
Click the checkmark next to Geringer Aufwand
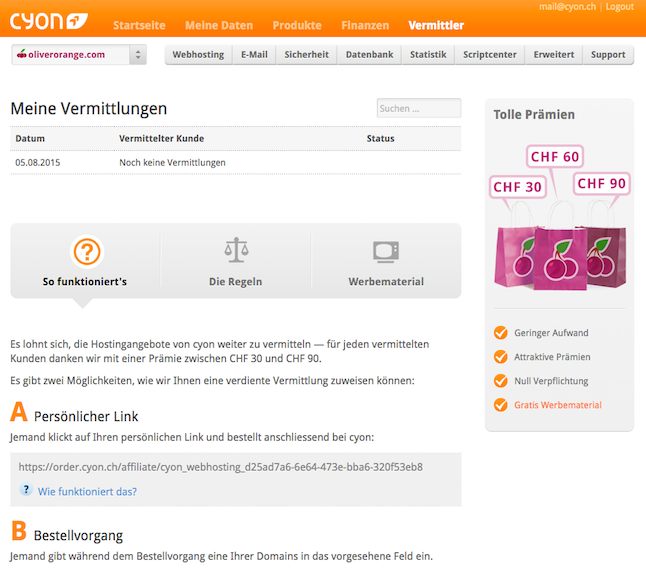pyautogui.click(x=501, y=332)
